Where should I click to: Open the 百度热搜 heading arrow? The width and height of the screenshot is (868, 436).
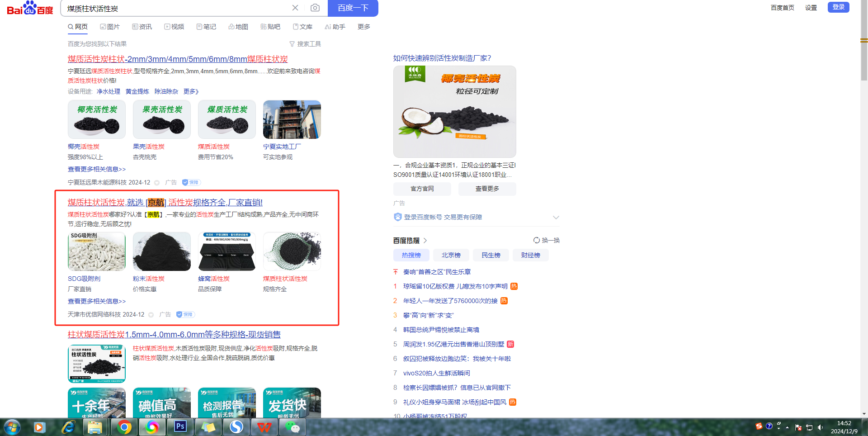[425, 241]
